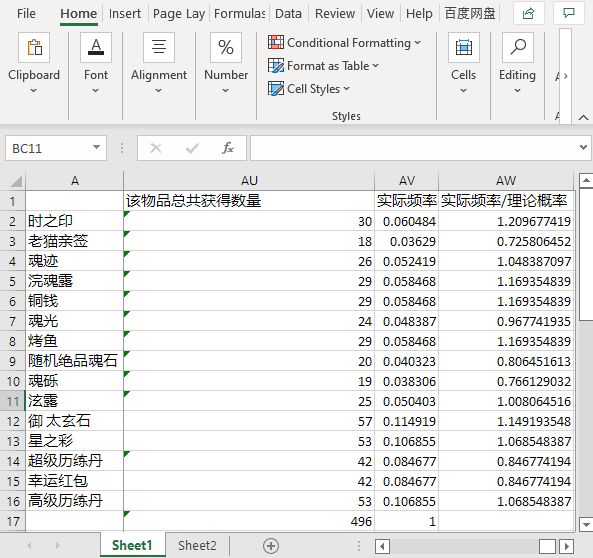The height and width of the screenshot is (558, 593).
Task: Click the horizontal scrollbar right arrow
Action: click(x=567, y=546)
